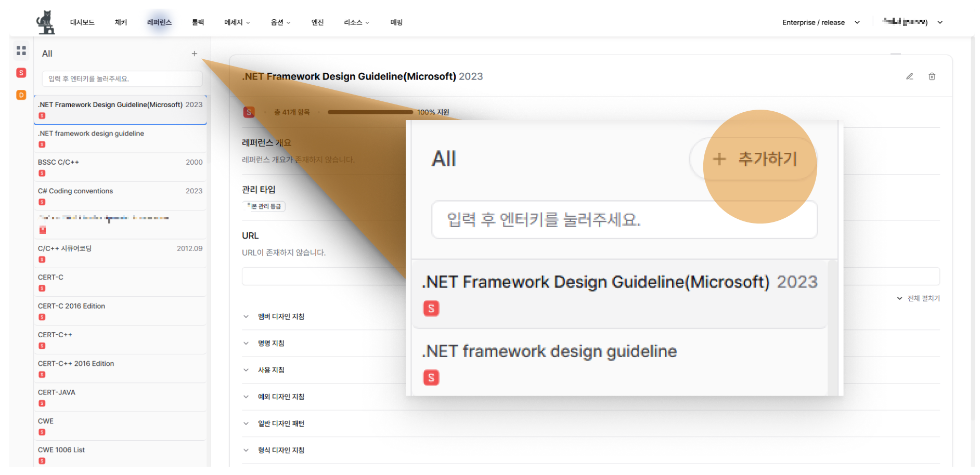Expand the 사용 지침 section

pos(264,370)
